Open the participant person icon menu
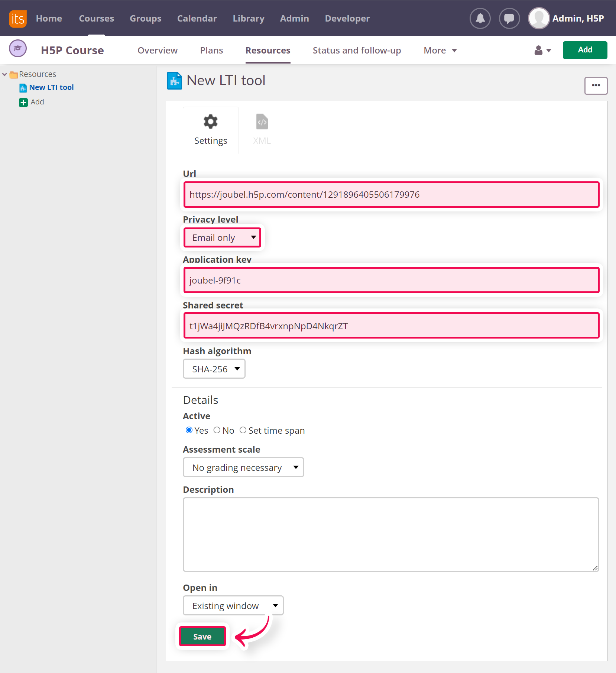 (542, 50)
